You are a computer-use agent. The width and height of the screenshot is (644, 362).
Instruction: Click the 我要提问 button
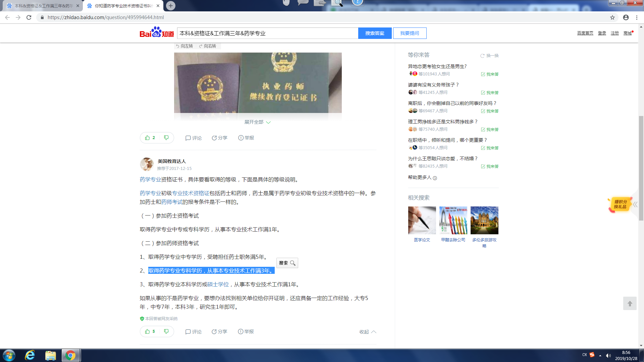tap(410, 33)
